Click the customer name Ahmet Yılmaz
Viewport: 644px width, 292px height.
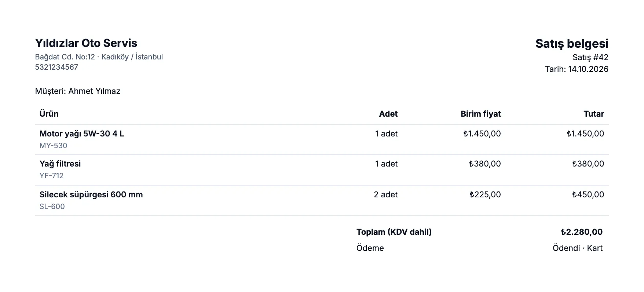click(x=94, y=91)
